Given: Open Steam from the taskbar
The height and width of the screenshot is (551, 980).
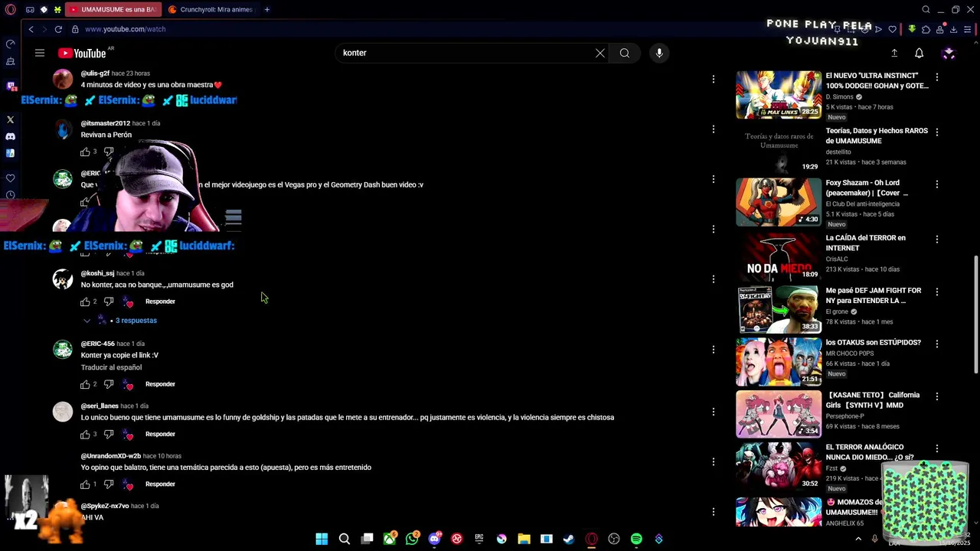Looking at the screenshot, I should point(569,539).
